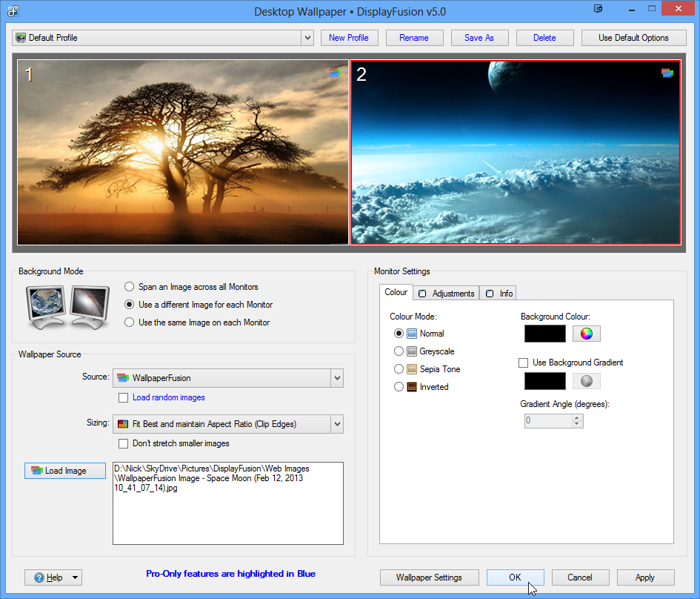This screenshot has width=700, height=599.
Task: Increase Gradient Angle with up stepper arrow
Action: 577,417
